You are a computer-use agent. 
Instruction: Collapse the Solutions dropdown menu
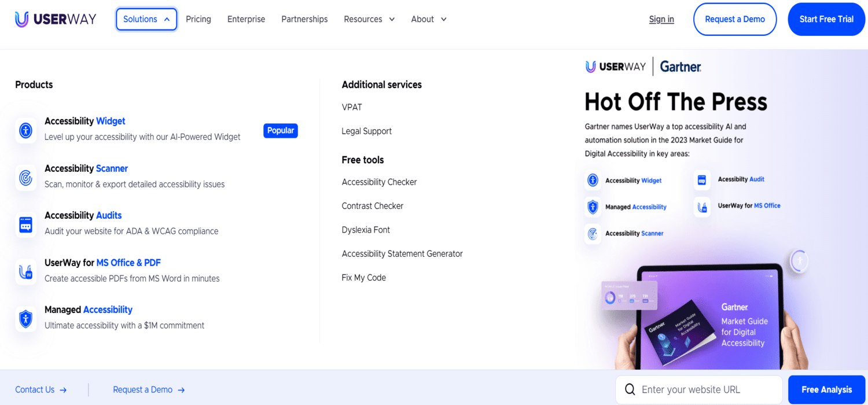146,19
